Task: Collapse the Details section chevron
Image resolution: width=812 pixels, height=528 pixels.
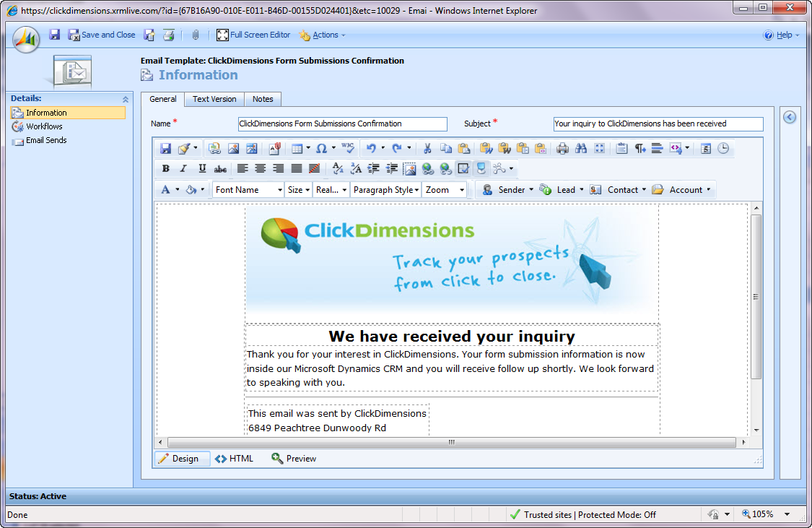Action: tap(126, 99)
